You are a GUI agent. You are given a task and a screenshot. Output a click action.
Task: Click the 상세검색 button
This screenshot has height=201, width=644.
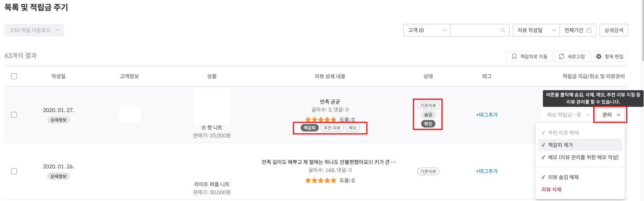coord(614,30)
